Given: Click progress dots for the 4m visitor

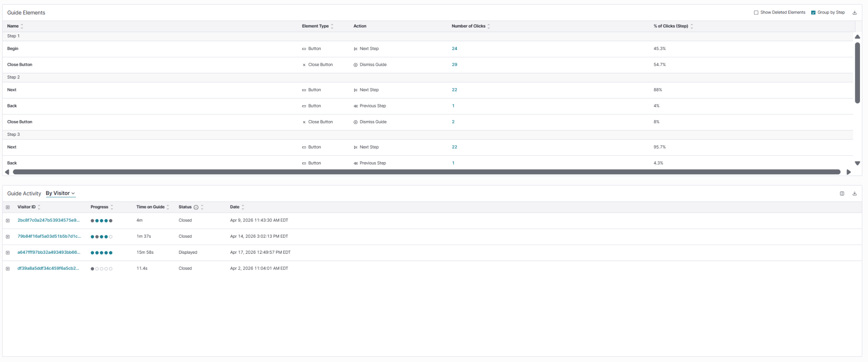Looking at the screenshot, I should [101, 221].
